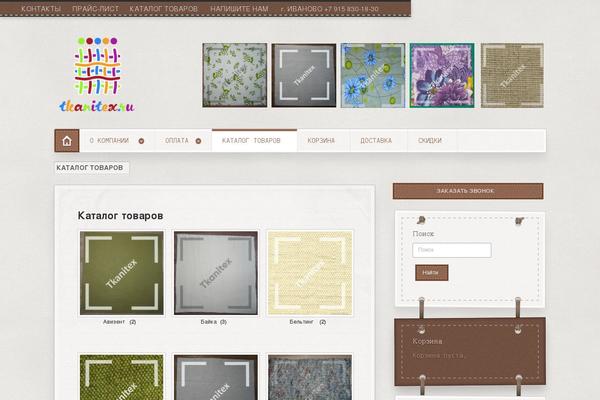
Task: Open the dark gray fabric in second row
Action: (x=216, y=377)
